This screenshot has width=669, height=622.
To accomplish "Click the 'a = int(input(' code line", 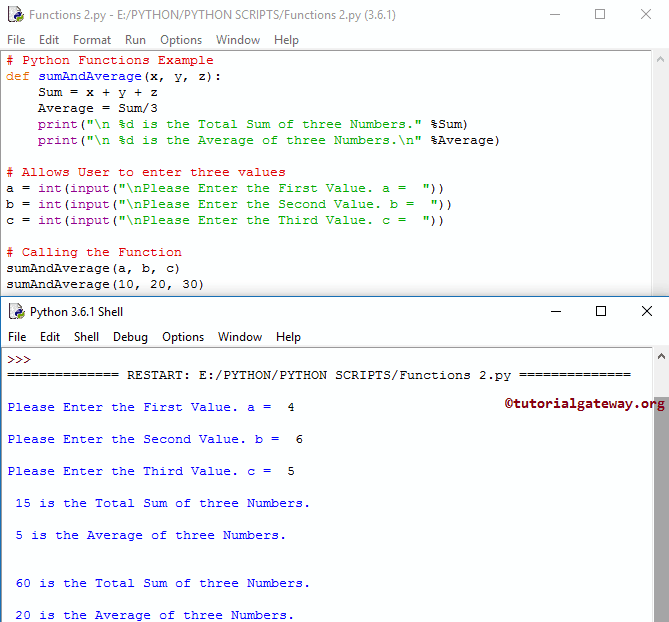I will [x=225, y=188].
